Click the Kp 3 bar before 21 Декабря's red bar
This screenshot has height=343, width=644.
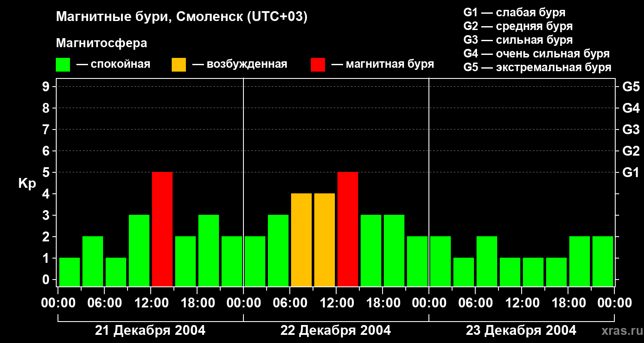[x=139, y=251]
